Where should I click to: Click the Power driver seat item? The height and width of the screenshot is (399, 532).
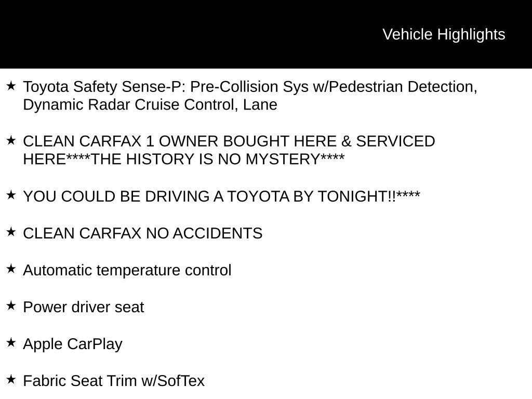coord(84,308)
